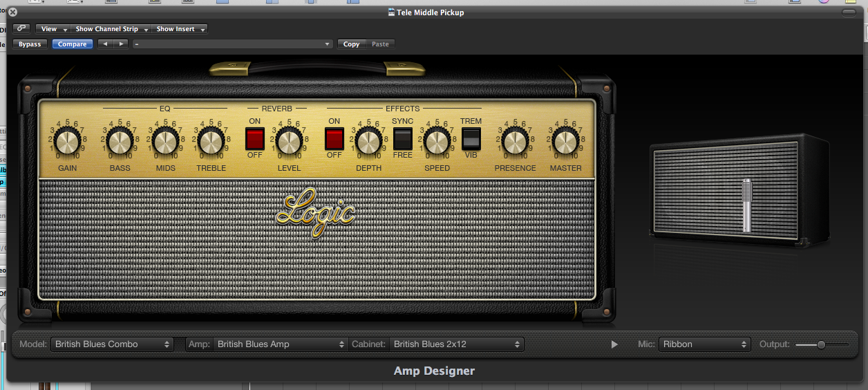The image size is (868, 390).
Task: Close the Tele Middle Pickup window
Action: (12, 12)
